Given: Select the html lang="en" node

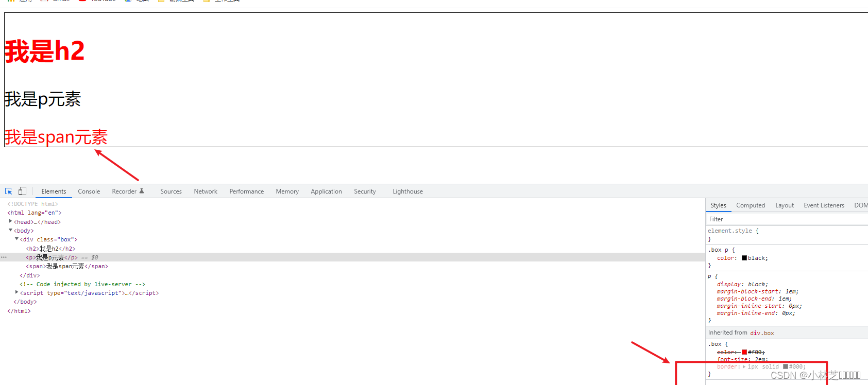Looking at the screenshot, I should pyautogui.click(x=35, y=213).
